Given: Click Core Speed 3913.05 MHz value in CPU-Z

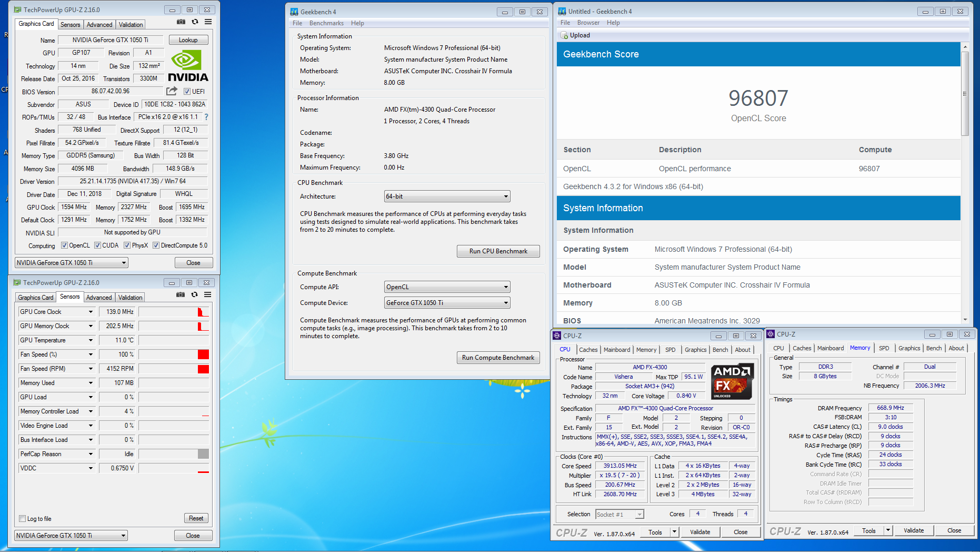Looking at the screenshot, I should pyautogui.click(x=620, y=466).
